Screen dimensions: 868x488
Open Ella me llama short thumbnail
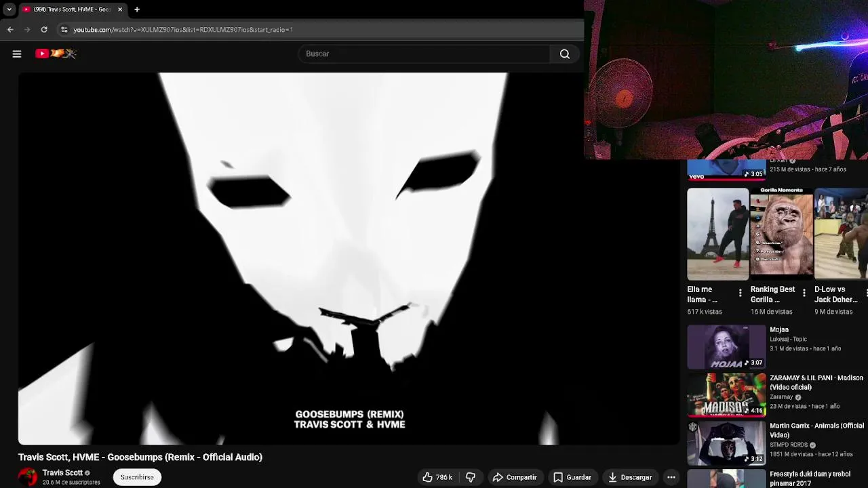click(x=718, y=234)
